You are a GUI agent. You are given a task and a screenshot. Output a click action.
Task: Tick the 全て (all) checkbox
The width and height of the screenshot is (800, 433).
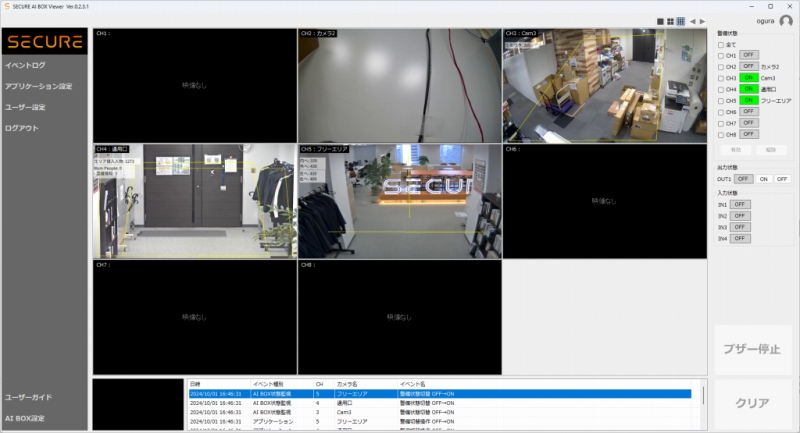(x=721, y=44)
